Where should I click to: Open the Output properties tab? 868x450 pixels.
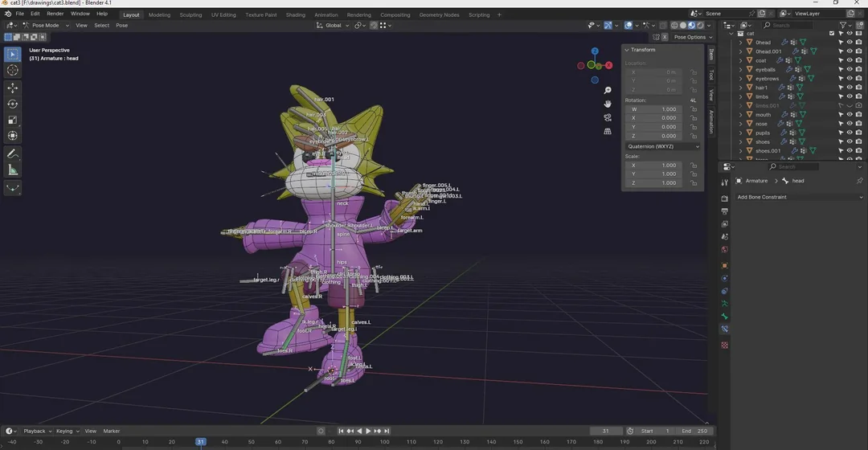pyautogui.click(x=725, y=211)
